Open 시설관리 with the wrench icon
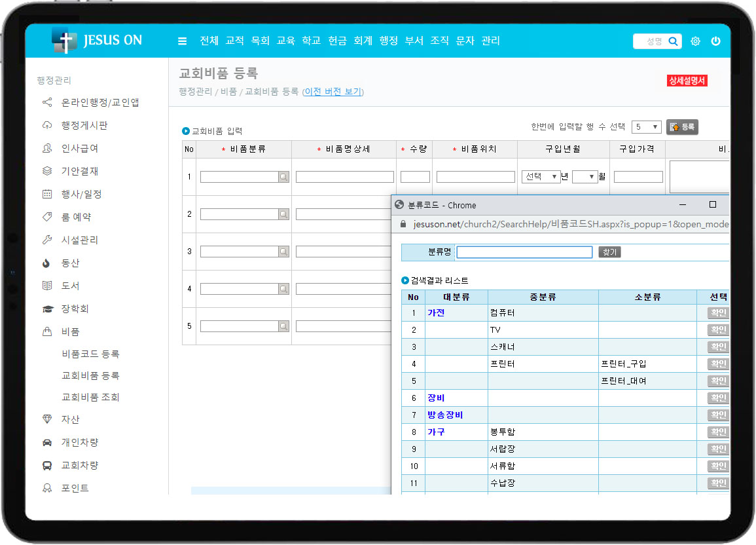Screen dimensions: 756x545 [47, 240]
